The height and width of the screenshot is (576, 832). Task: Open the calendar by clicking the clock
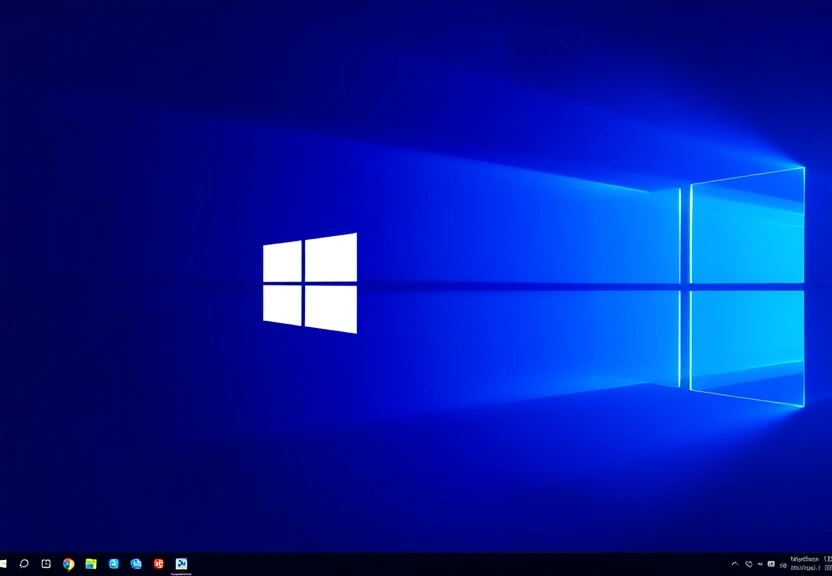pos(805,558)
